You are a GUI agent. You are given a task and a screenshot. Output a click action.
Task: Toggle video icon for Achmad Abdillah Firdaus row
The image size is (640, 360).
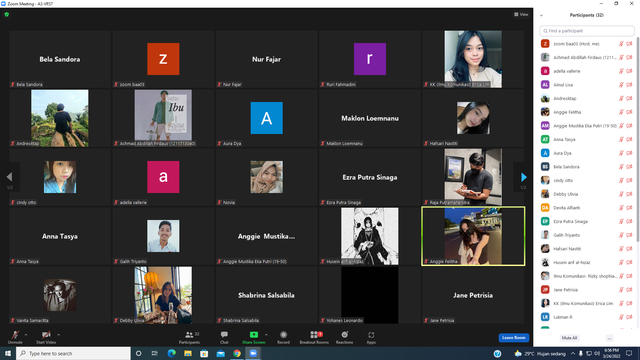coord(629,58)
